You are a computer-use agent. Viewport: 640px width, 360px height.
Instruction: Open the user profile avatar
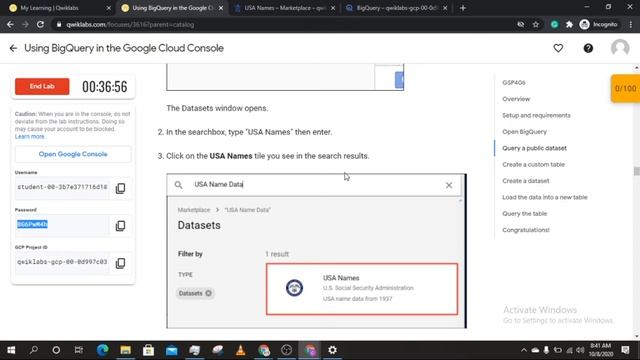(620, 48)
